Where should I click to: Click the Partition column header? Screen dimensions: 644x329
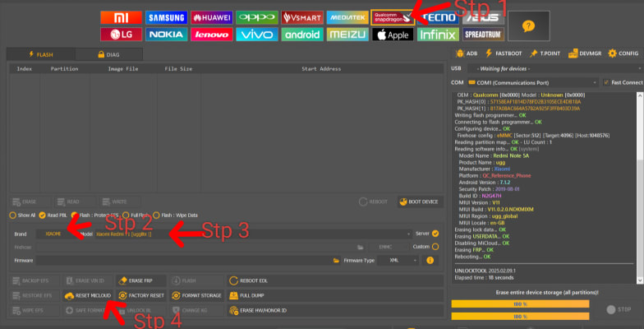pyautogui.click(x=64, y=69)
